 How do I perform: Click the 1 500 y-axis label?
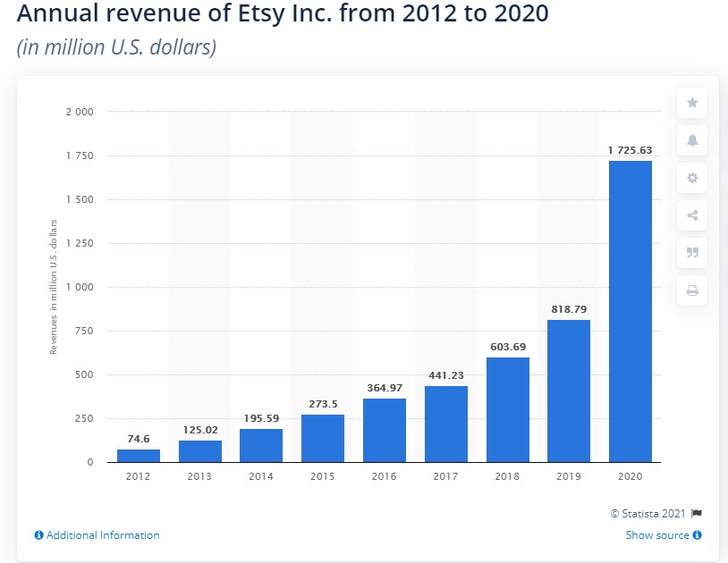80,199
